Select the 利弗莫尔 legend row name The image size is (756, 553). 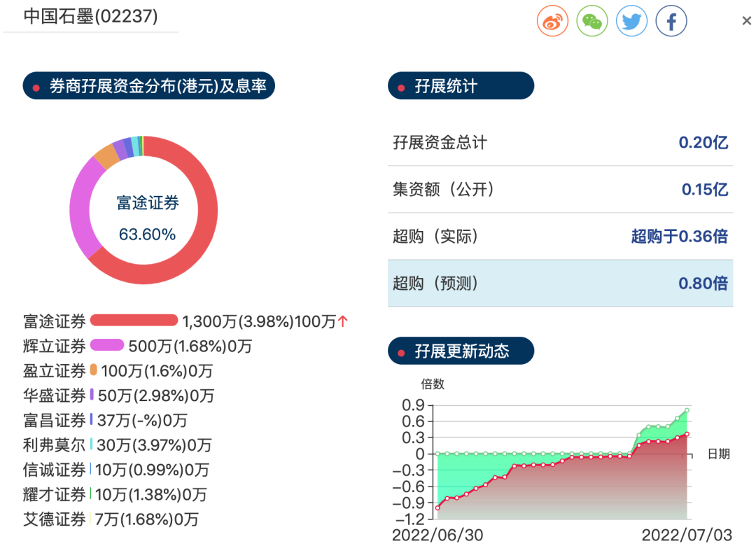tap(55, 444)
